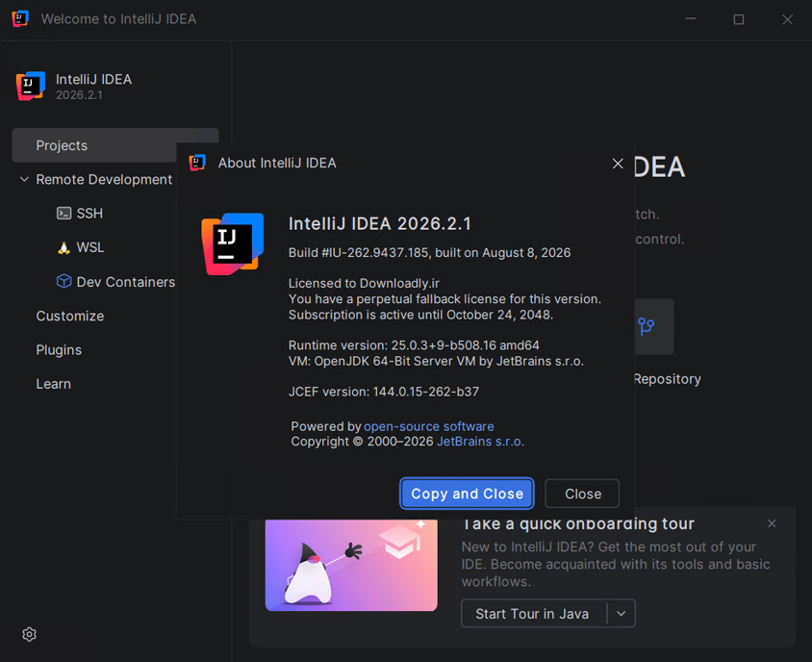This screenshot has width=812, height=662.
Task: Click the SSH terminal icon
Action: (64, 213)
